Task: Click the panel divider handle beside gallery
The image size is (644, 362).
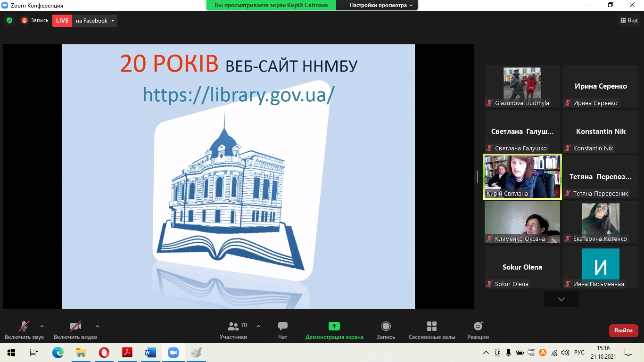Action: pos(477,177)
